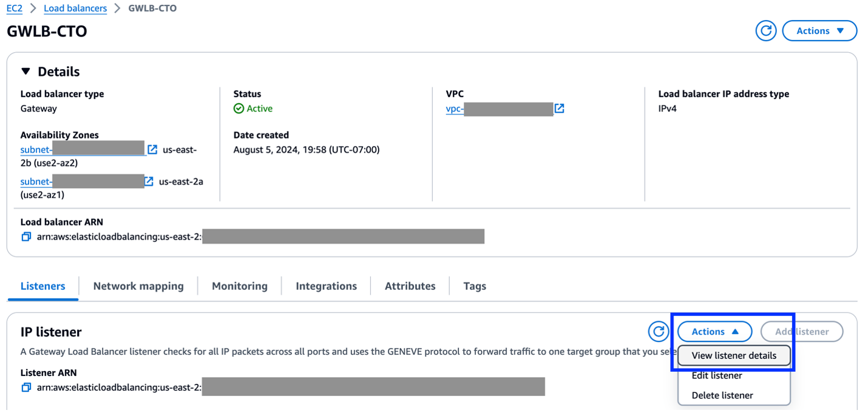Viewport: 868px width, 413px height.
Task: Click the Gateway Load Balancer listener description
Action: (x=349, y=351)
